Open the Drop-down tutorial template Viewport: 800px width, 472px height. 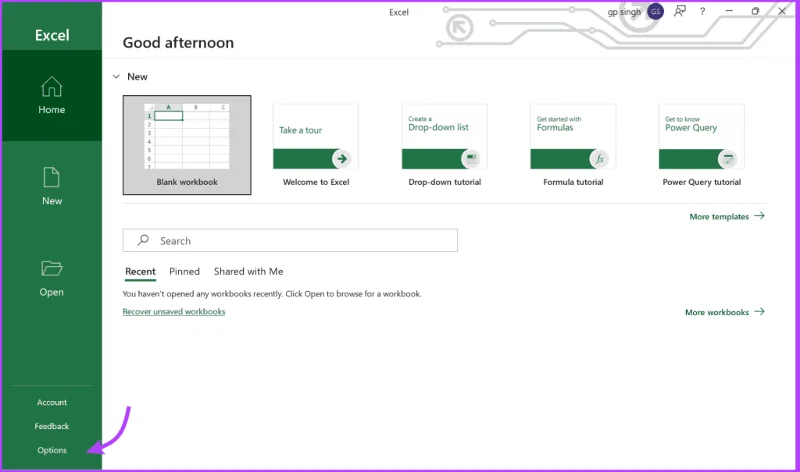point(444,145)
